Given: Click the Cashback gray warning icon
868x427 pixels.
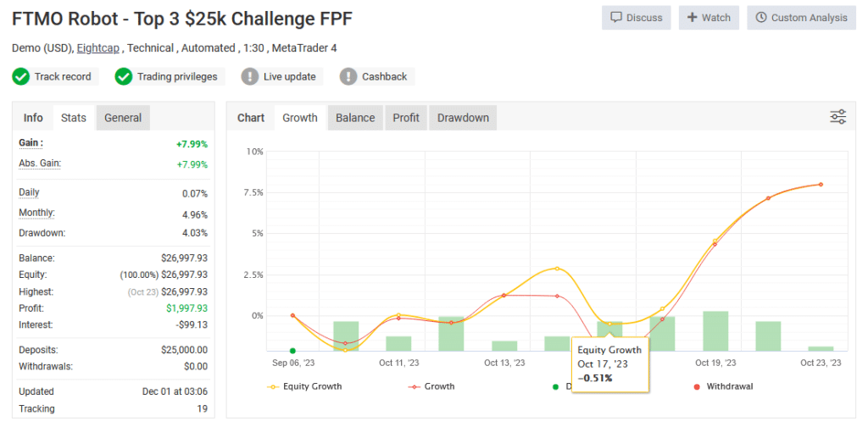Looking at the screenshot, I should [348, 76].
